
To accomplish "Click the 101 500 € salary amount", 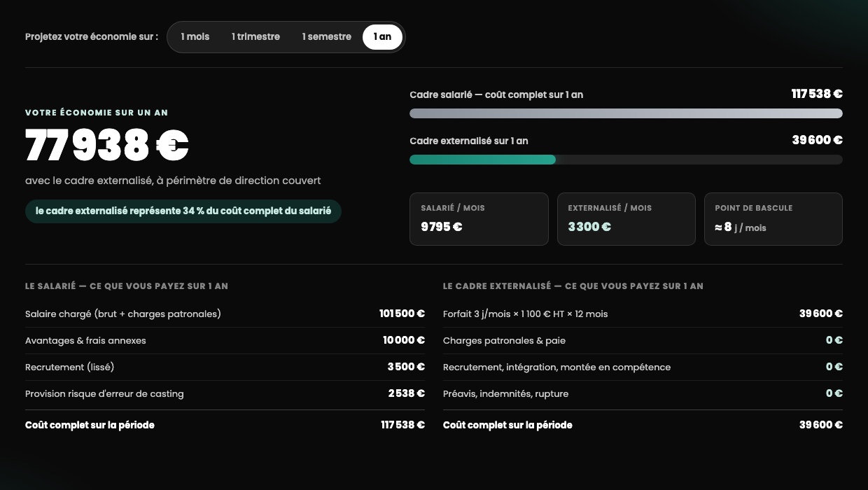I will 402,314.
